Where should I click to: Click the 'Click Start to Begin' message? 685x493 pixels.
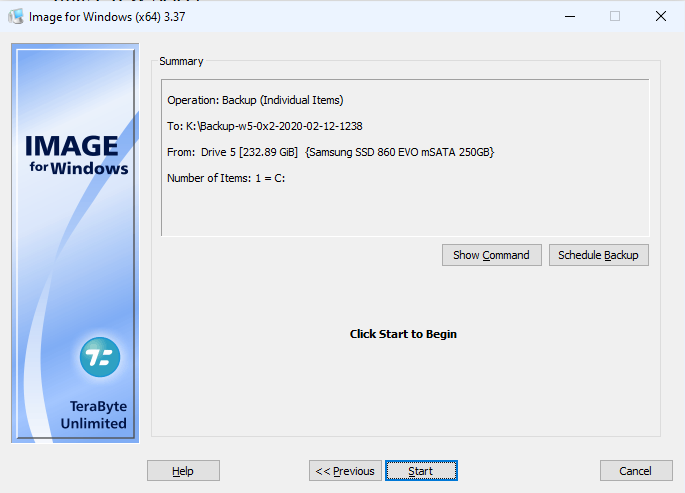pos(403,334)
